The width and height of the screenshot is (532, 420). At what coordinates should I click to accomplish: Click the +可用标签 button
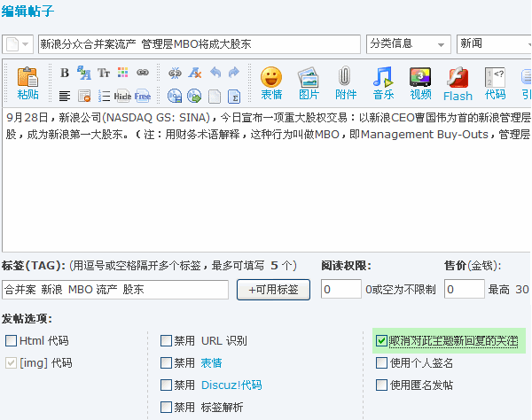pyautogui.click(x=273, y=289)
